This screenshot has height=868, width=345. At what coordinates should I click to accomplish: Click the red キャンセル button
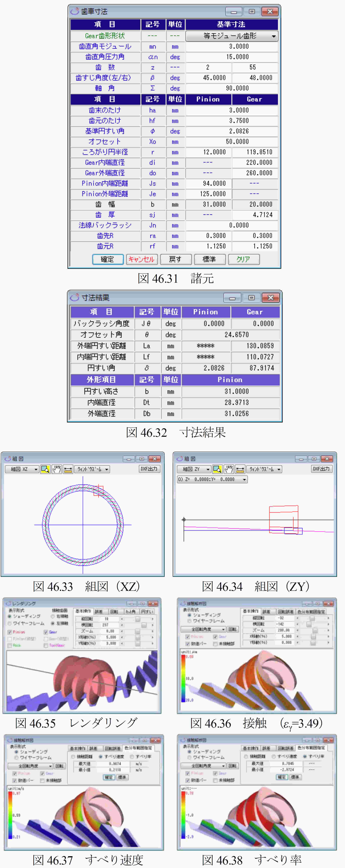(x=142, y=259)
